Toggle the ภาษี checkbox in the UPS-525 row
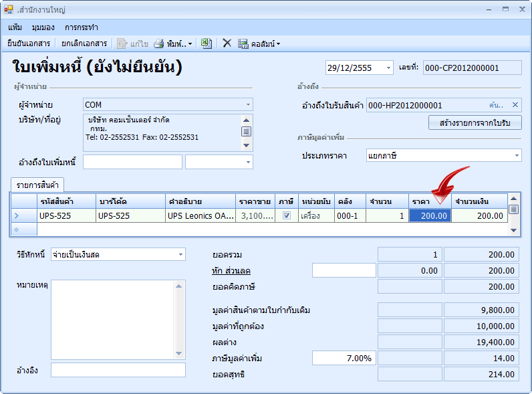This screenshot has height=394, width=532. pyautogui.click(x=287, y=215)
